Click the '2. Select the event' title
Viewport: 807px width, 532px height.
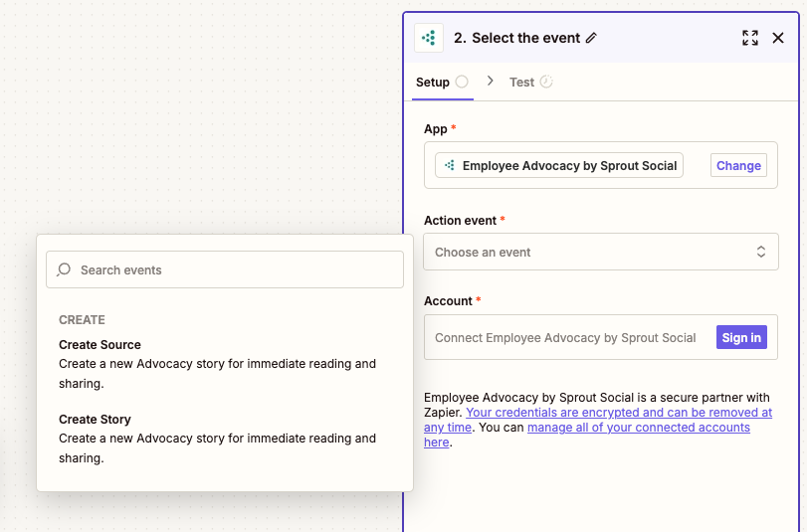point(516,38)
